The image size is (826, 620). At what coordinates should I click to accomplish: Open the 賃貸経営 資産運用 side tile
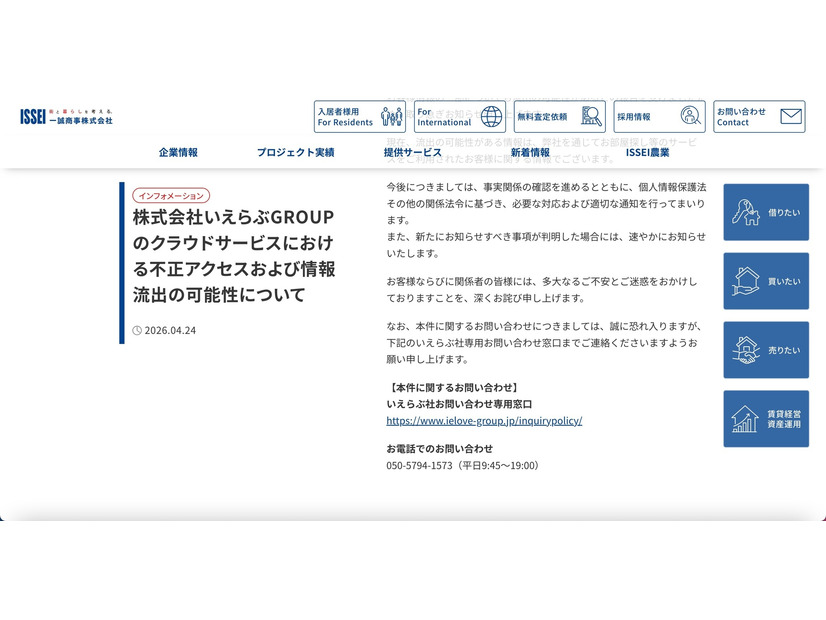[x=766, y=419]
